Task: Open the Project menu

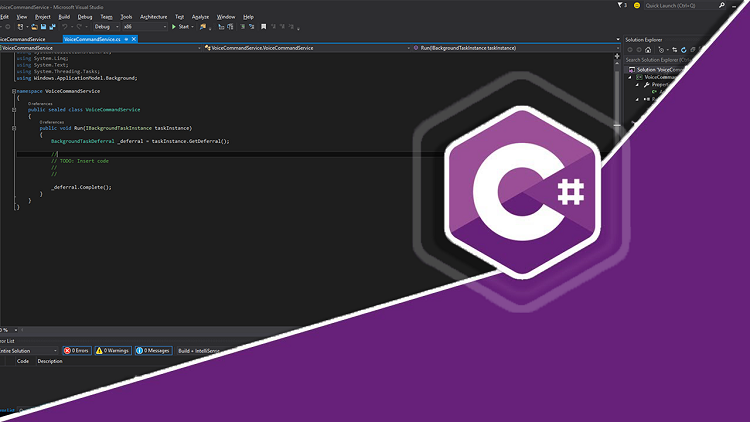Action: tap(43, 17)
